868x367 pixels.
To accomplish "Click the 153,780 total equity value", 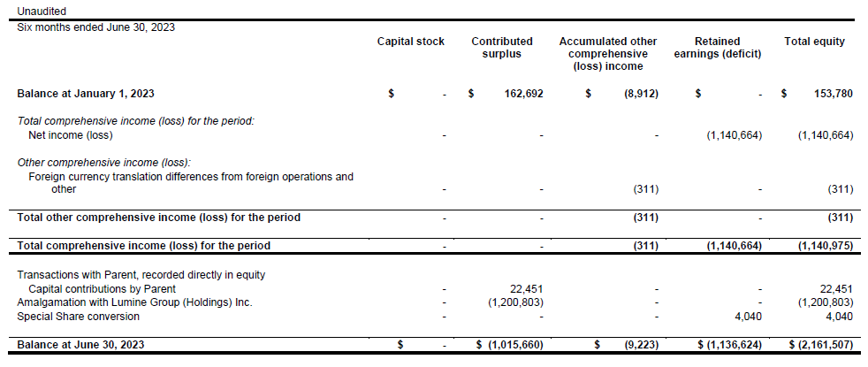I will coord(832,93).
